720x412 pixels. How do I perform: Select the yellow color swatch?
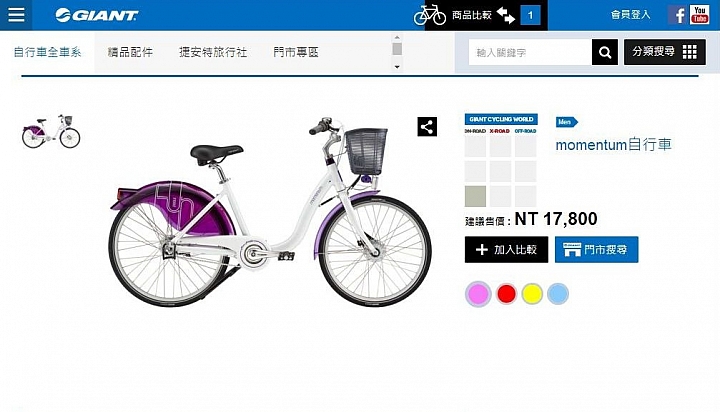(532, 294)
